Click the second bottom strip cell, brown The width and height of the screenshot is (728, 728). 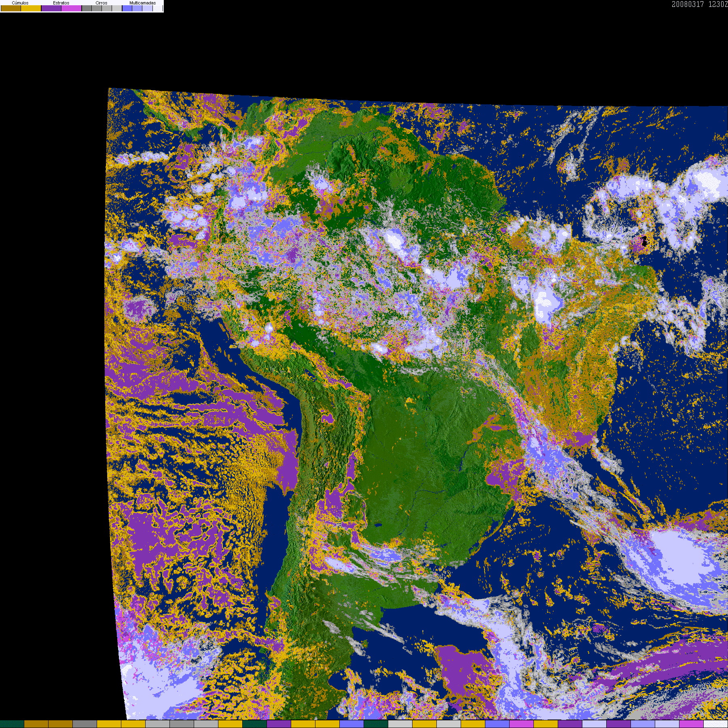tap(36, 724)
